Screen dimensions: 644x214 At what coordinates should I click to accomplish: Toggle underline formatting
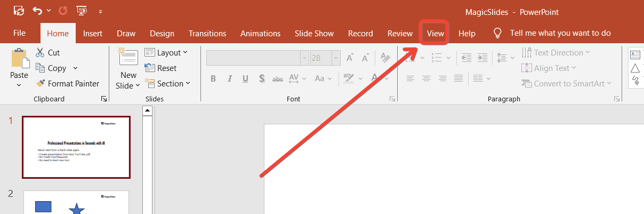coord(245,78)
